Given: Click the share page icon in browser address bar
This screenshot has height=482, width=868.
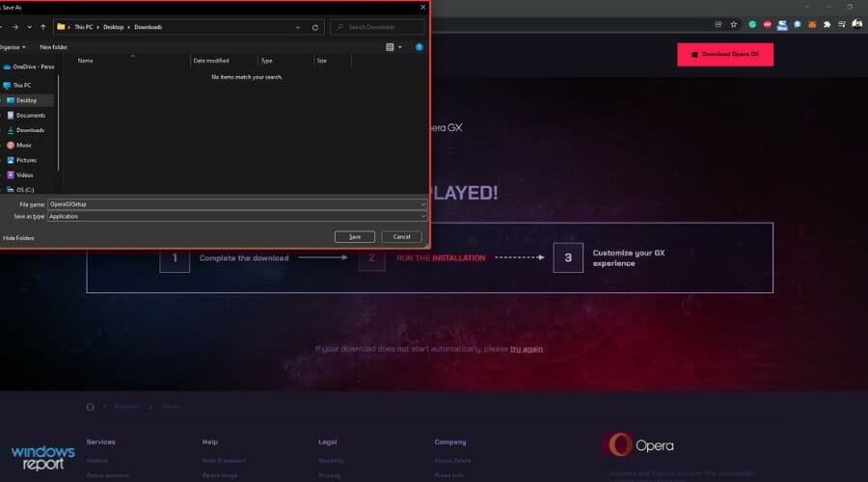Looking at the screenshot, I should click(718, 24).
